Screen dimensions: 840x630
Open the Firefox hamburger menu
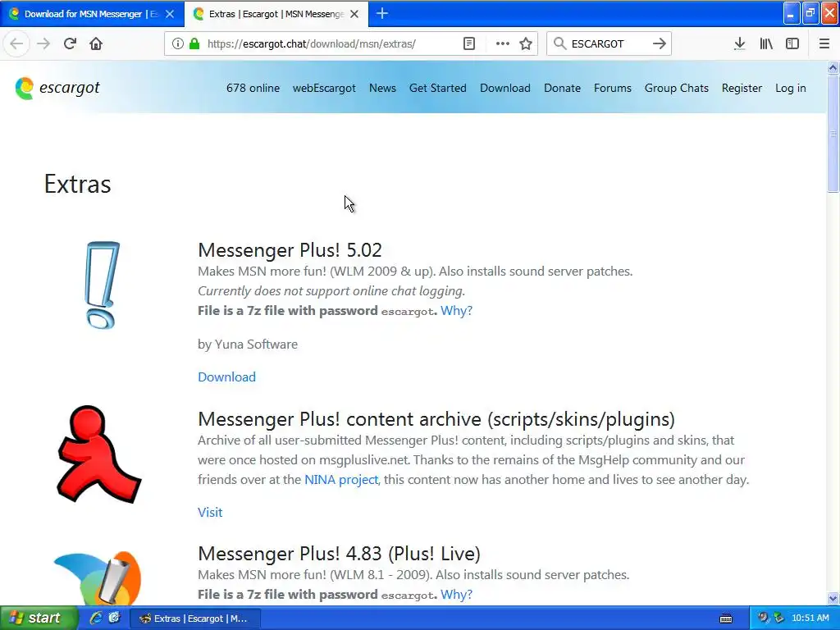point(824,43)
